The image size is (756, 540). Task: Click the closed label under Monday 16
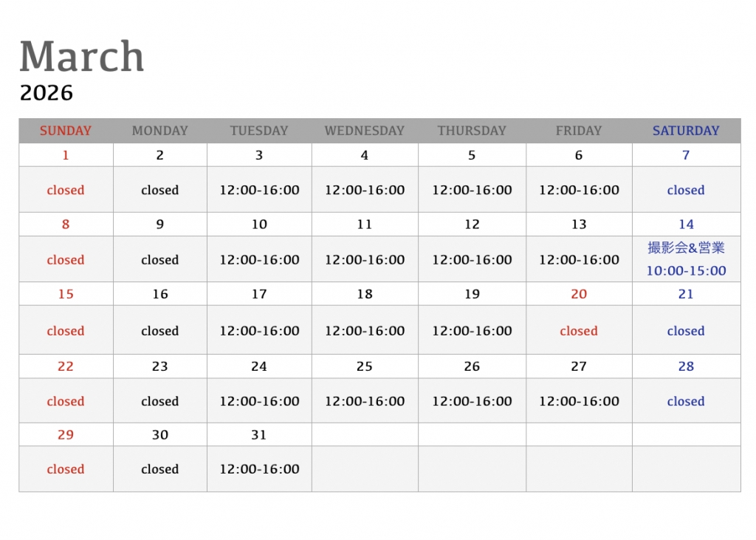pyautogui.click(x=160, y=331)
